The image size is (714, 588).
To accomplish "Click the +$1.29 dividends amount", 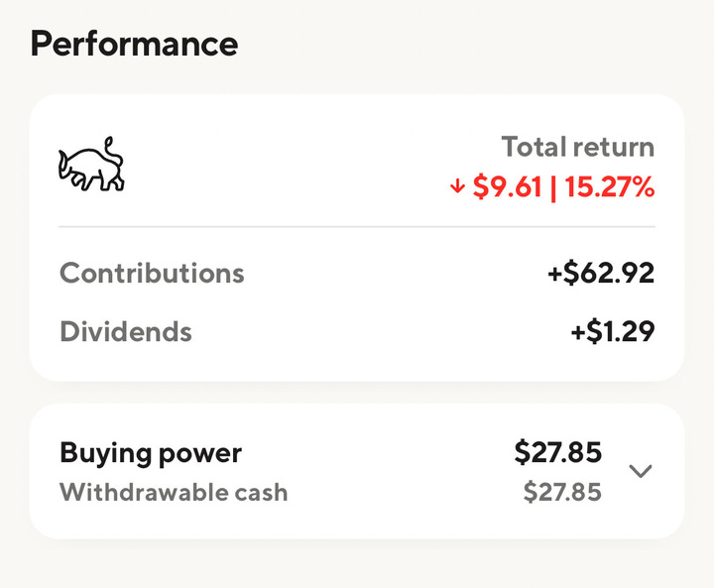I will [x=612, y=331].
